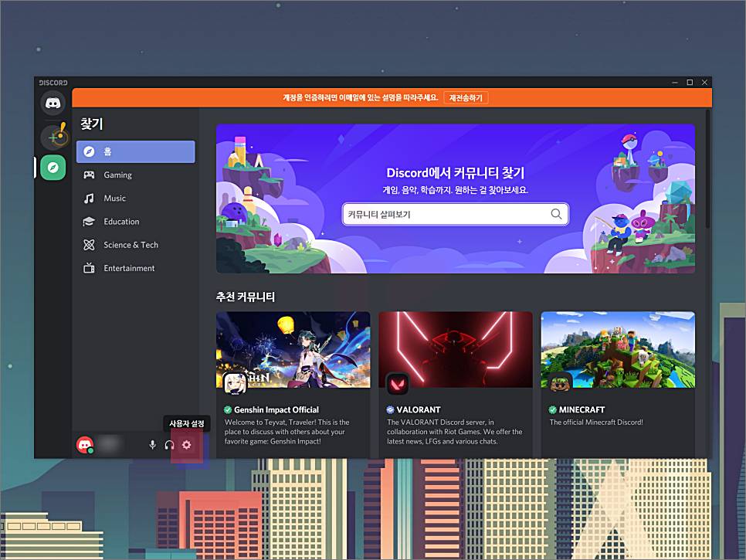
Task: Select the green Explore servers compass icon
Action: (x=53, y=168)
